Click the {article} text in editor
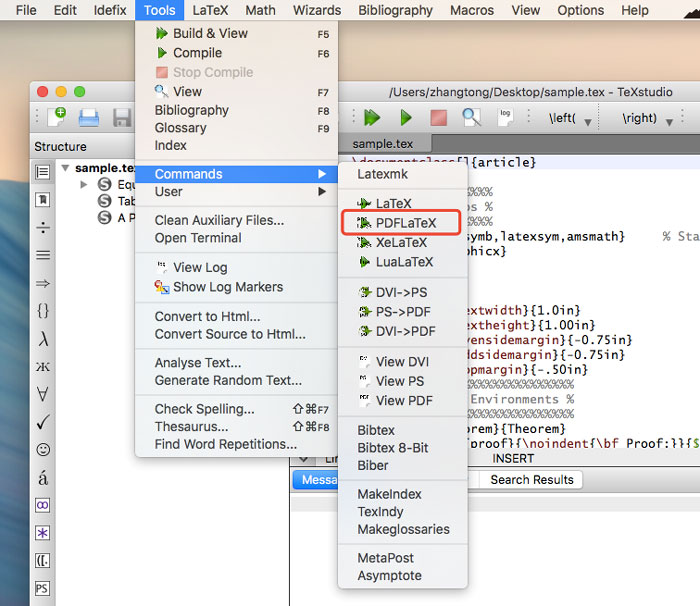The width and height of the screenshot is (700, 606). pos(504,162)
